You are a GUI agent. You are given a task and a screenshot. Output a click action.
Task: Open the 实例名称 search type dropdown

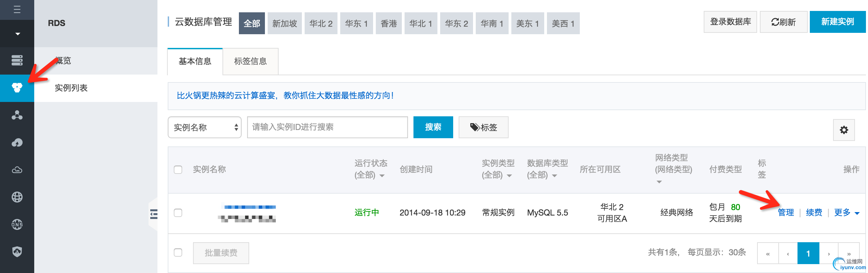tap(204, 127)
